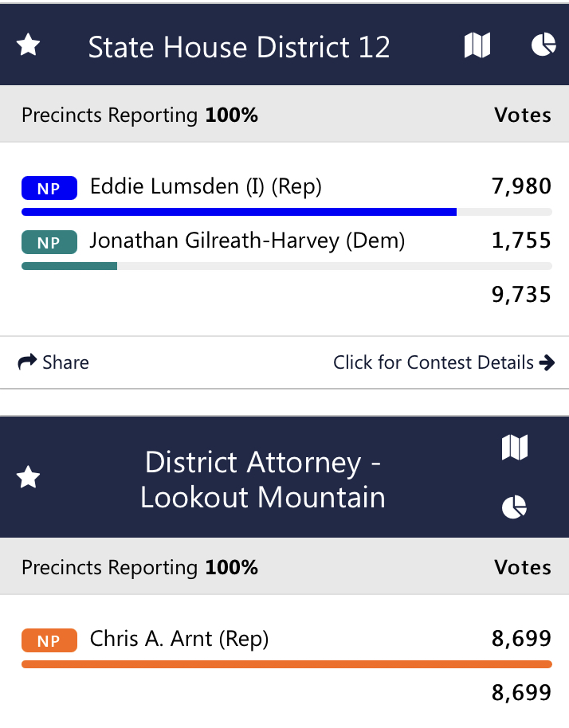Click Chris A. Arnt's orange vote bar
The height and width of the screenshot is (728, 569).
pyautogui.click(x=287, y=664)
